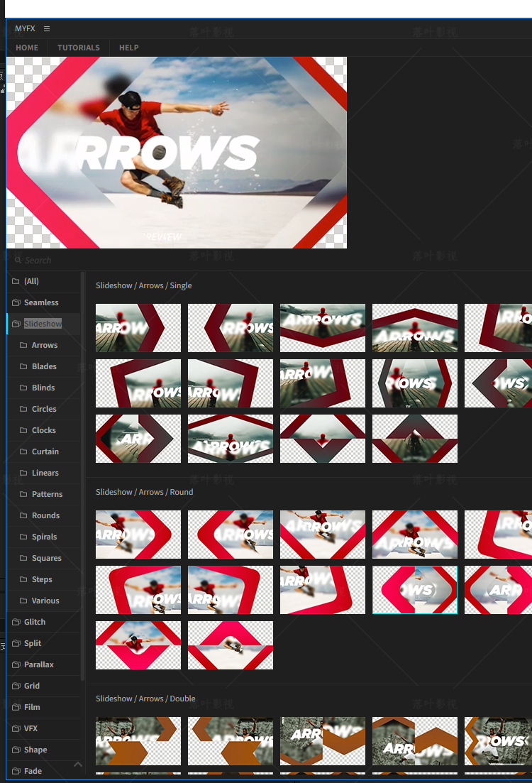Select the Arrows subfolder
Image resolution: width=532 pixels, height=783 pixels.
(44, 345)
